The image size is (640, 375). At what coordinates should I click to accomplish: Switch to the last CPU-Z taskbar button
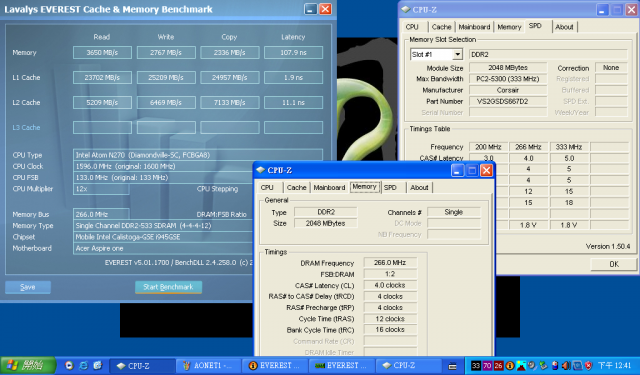point(409,366)
